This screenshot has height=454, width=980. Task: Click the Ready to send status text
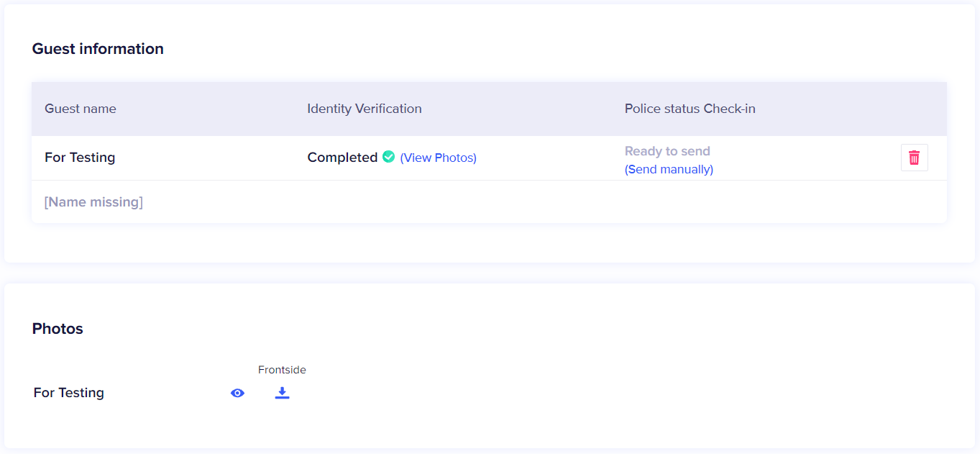(667, 151)
